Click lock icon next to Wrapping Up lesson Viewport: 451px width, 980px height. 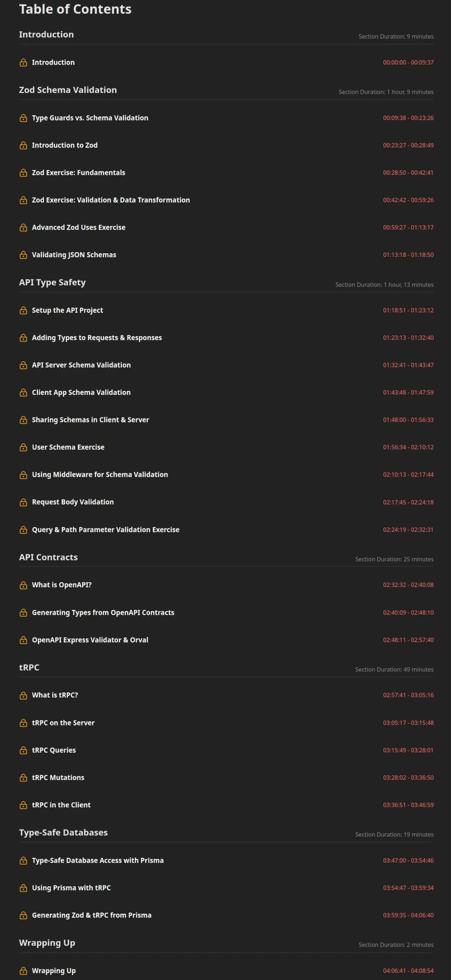[x=23, y=971]
